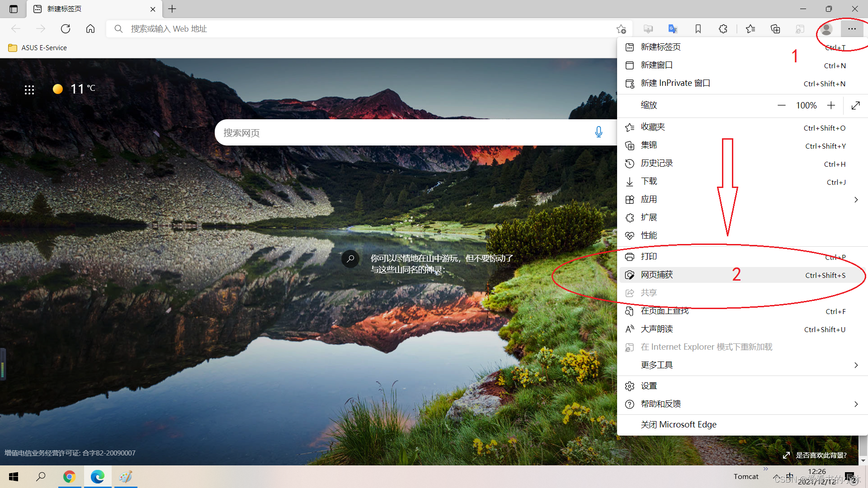Open 性能 from the menu
This screenshot has width=868, height=488.
pos(741,236)
